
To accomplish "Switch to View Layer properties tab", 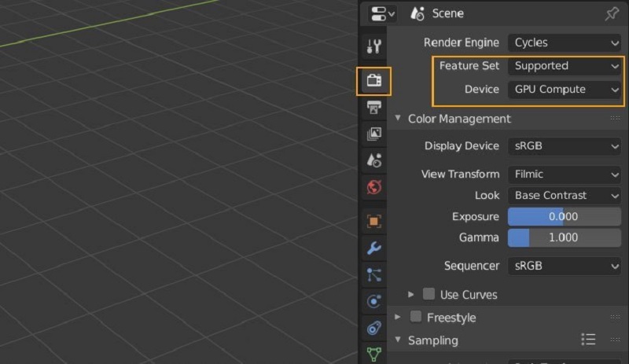I will point(374,134).
